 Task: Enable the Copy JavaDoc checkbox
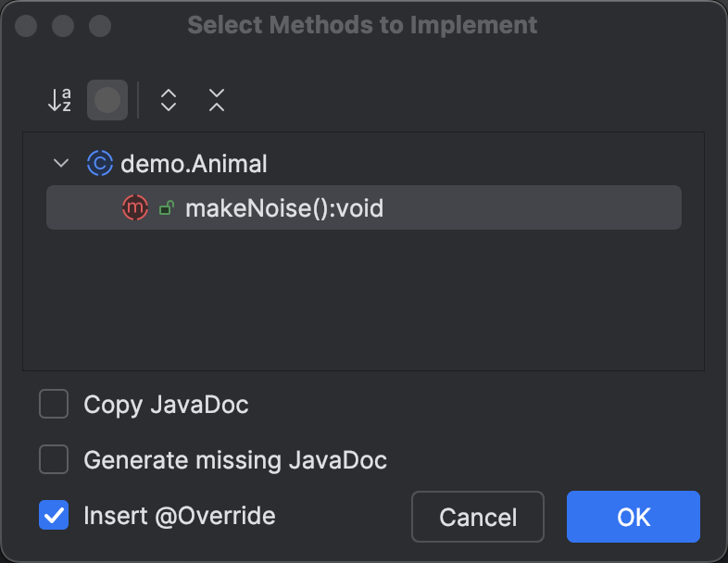pyautogui.click(x=54, y=405)
